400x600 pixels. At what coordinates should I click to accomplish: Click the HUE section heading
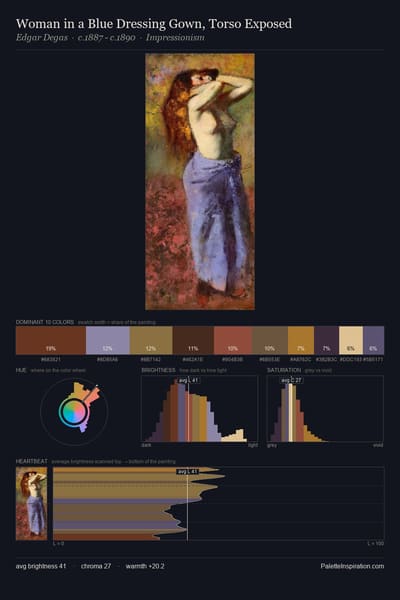click(x=21, y=370)
